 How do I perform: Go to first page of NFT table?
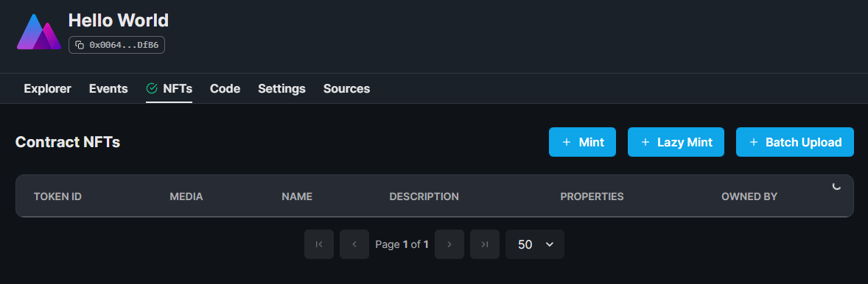[319, 244]
